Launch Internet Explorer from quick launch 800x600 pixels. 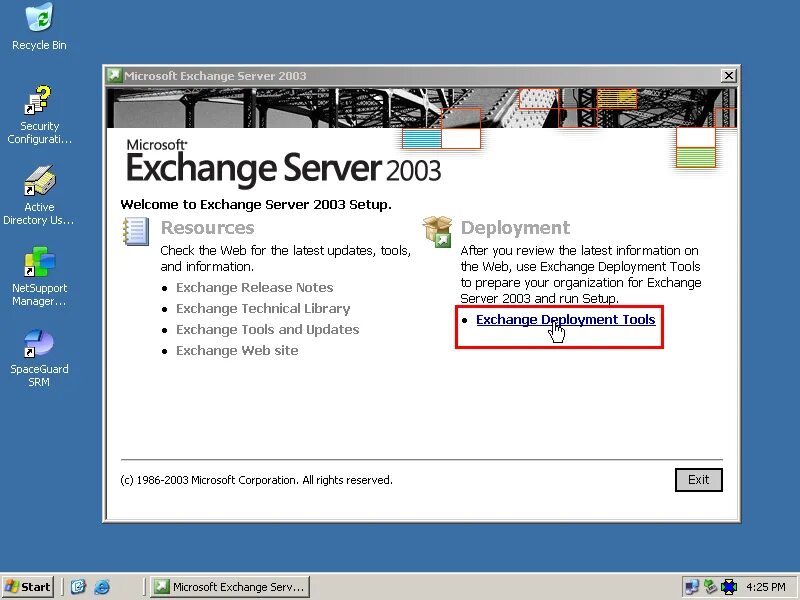click(102, 587)
